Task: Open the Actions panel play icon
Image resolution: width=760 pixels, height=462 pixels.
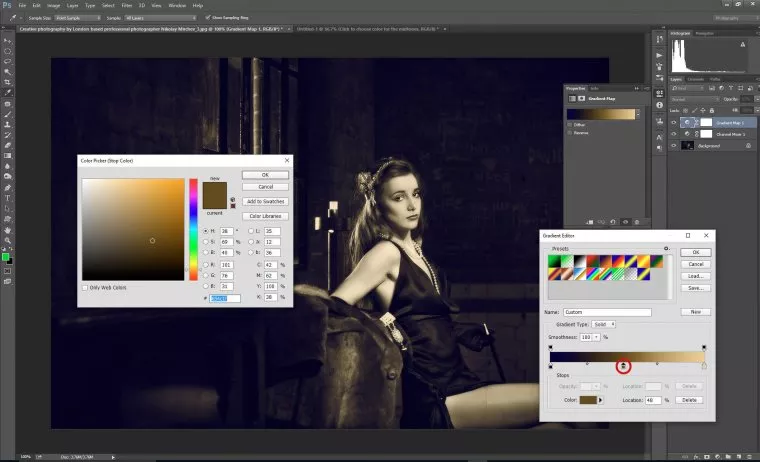Action: coord(660,55)
